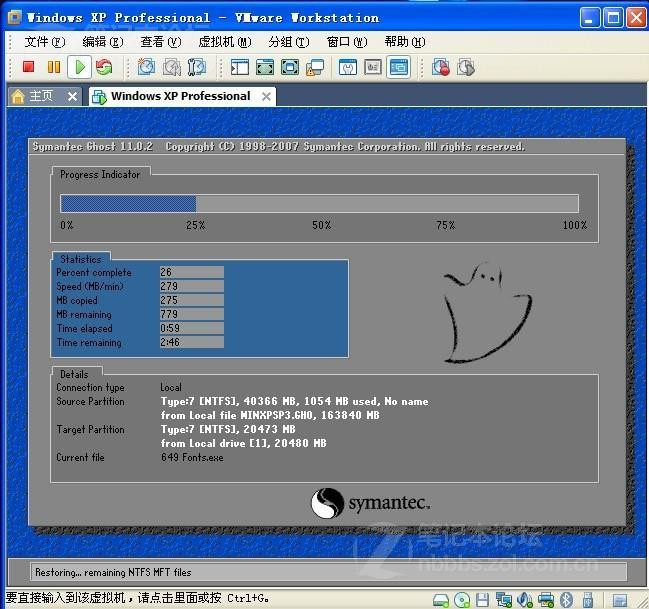649x609 pixels.
Task: Click the network adapter status icon
Action: (502, 600)
